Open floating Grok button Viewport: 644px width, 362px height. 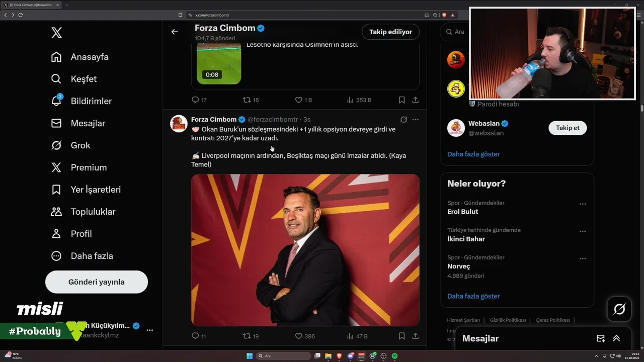point(619,309)
